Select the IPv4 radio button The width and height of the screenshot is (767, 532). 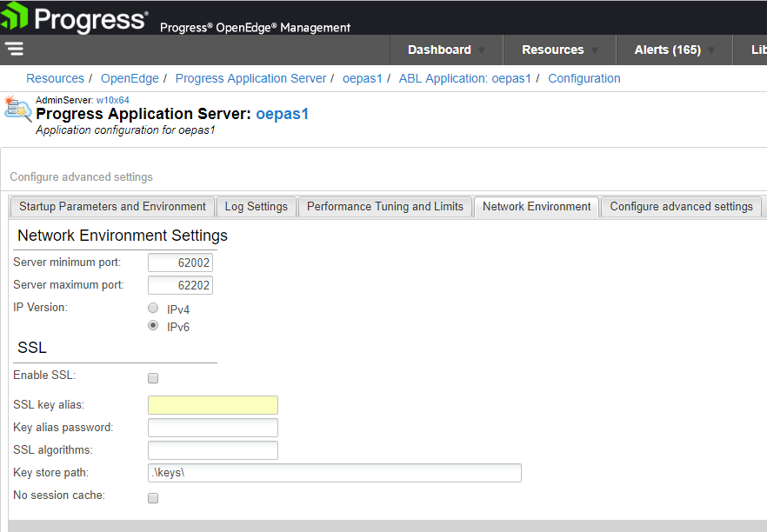point(152,309)
